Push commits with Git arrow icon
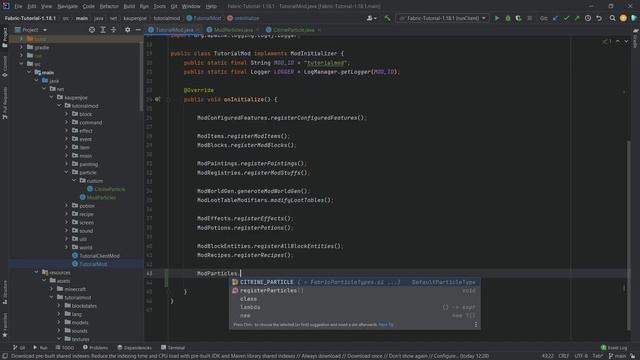This screenshot has width=640, height=360. click(x=577, y=18)
